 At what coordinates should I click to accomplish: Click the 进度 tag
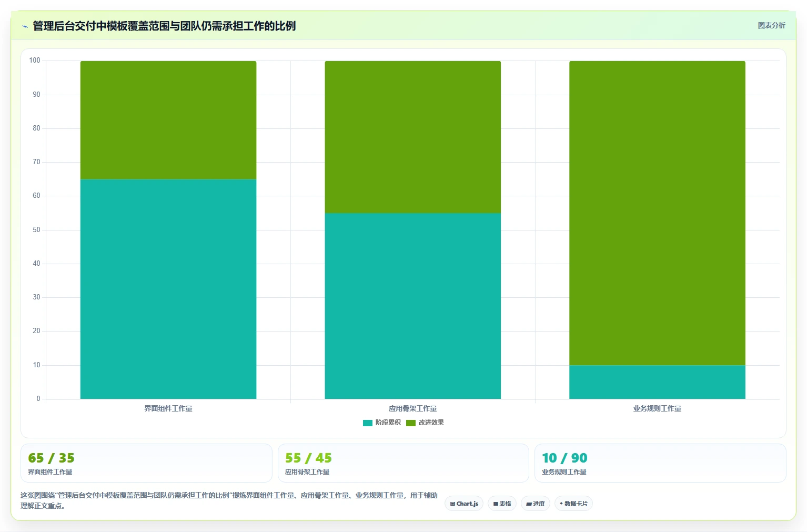pos(536,504)
